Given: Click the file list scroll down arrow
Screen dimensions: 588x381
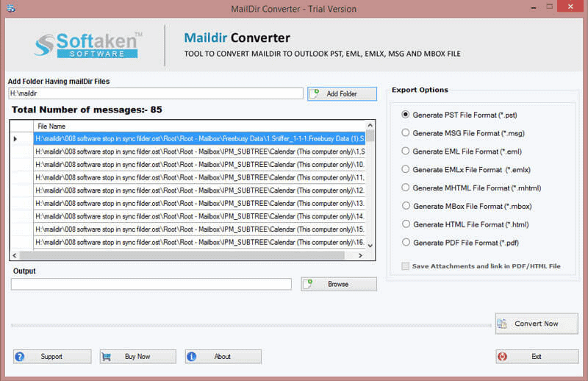Looking at the screenshot, I should 370,246.
